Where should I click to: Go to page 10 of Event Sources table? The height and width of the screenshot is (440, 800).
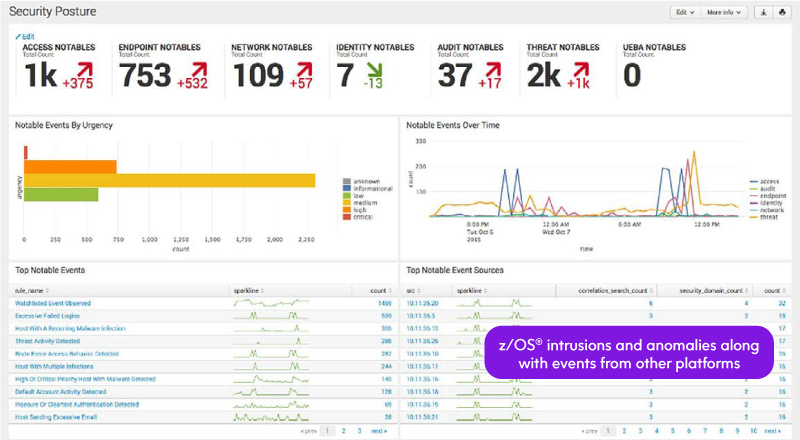(x=754, y=431)
